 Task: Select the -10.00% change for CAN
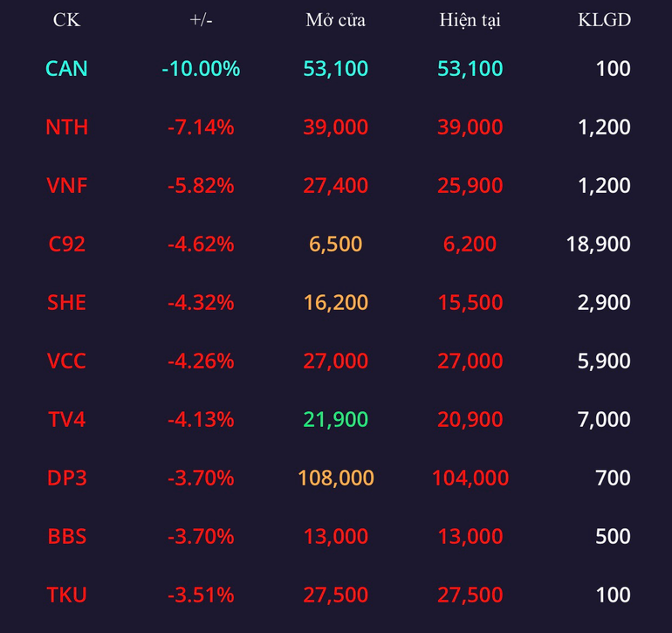click(201, 69)
